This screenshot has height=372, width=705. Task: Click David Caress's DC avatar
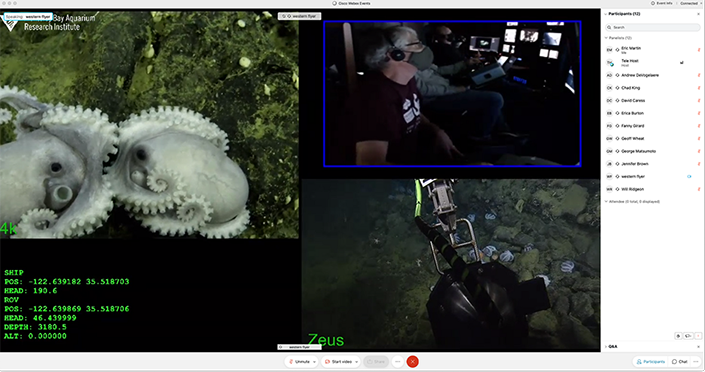tap(609, 100)
